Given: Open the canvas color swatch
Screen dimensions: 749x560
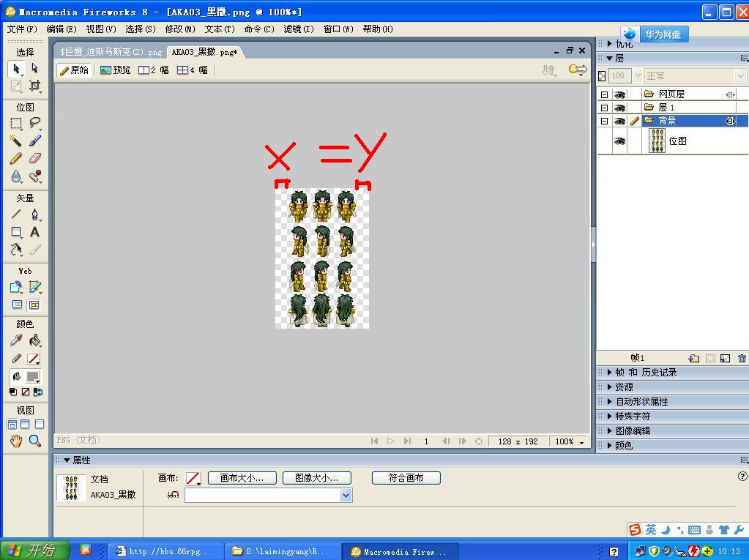Looking at the screenshot, I should 193,478.
